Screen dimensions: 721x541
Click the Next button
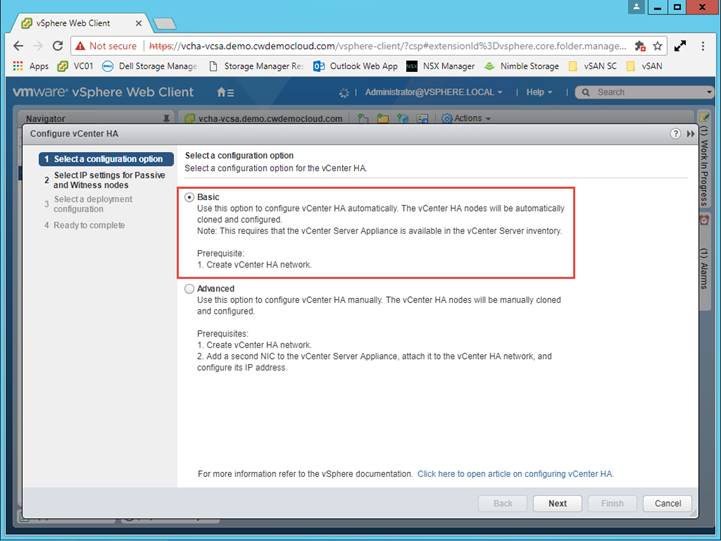coord(557,503)
